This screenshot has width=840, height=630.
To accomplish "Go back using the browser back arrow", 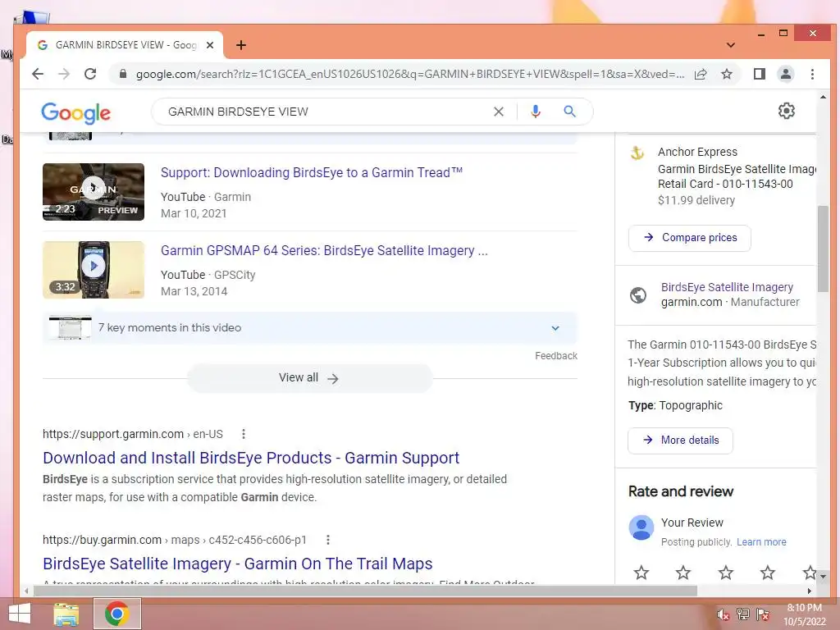I will [38, 74].
